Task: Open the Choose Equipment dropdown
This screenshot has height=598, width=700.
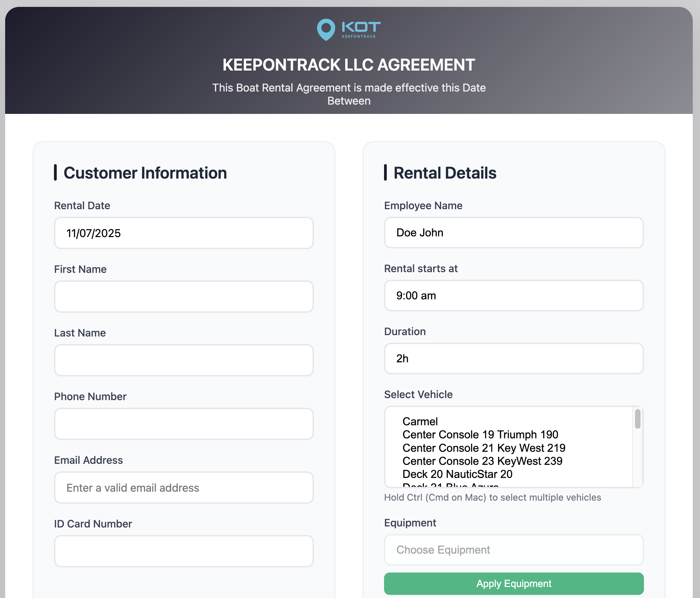Action: tap(513, 549)
